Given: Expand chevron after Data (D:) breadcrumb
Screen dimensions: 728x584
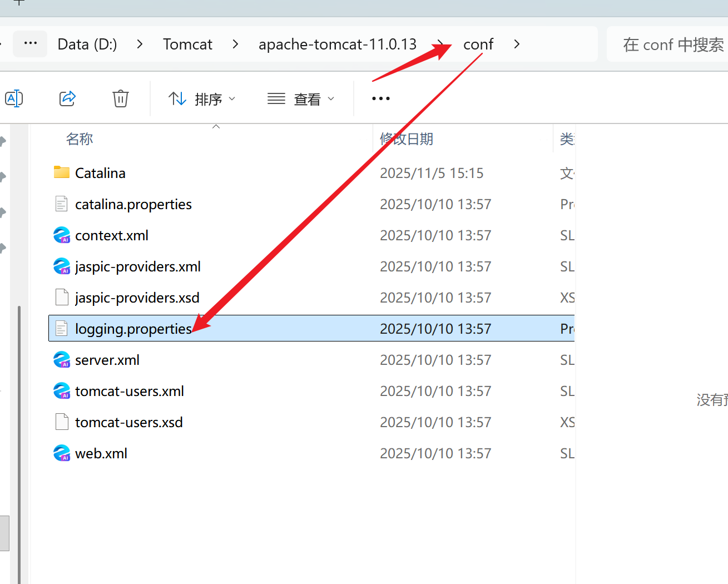Looking at the screenshot, I should [140, 44].
